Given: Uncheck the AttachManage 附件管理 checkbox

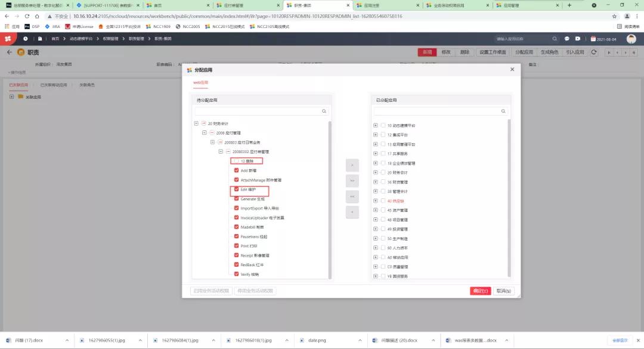Looking at the screenshot, I should pos(236,180).
